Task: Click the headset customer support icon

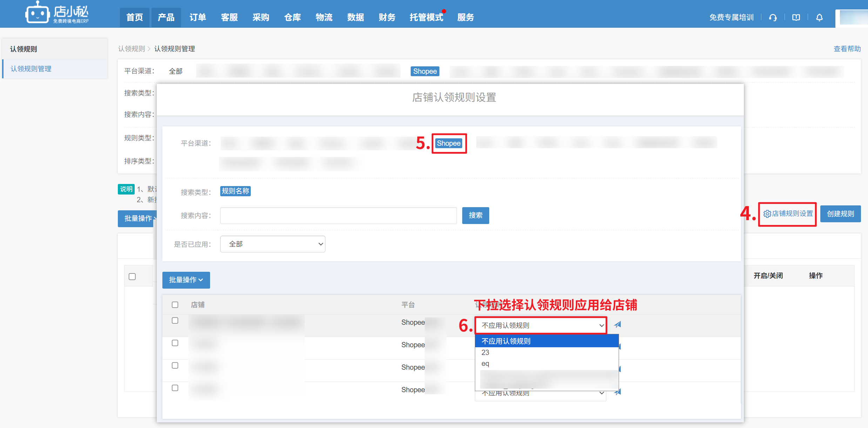Action: 773,18
